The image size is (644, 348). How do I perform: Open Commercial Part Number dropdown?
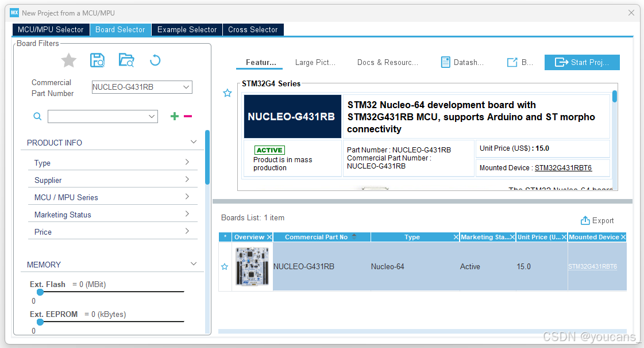[186, 87]
